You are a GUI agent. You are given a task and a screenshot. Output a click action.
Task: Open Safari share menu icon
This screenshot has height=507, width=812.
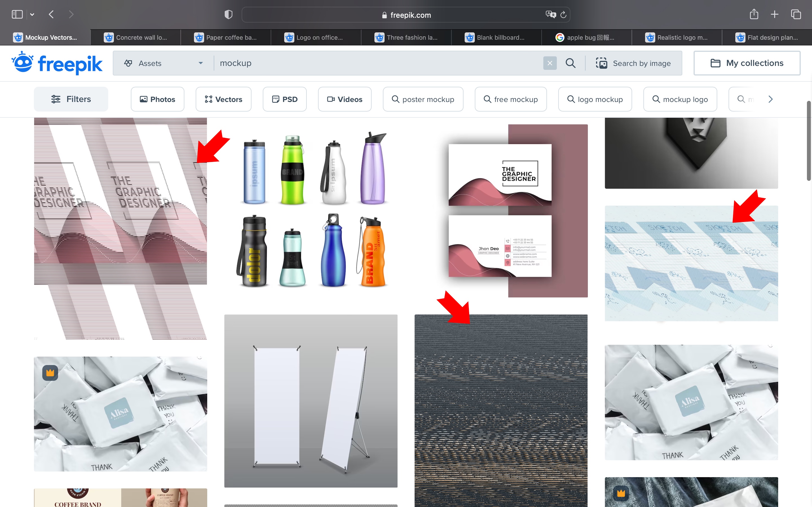pos(754,14)
